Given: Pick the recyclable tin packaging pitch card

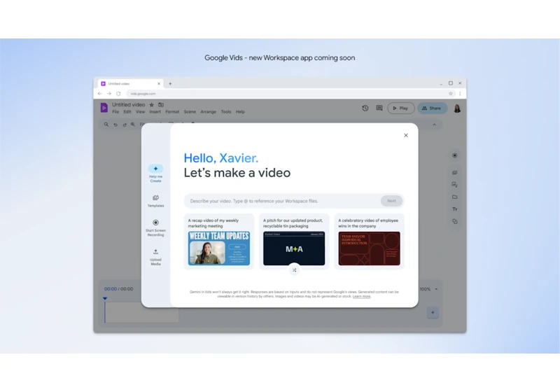Looking at the screenshot, I should 294,241.
